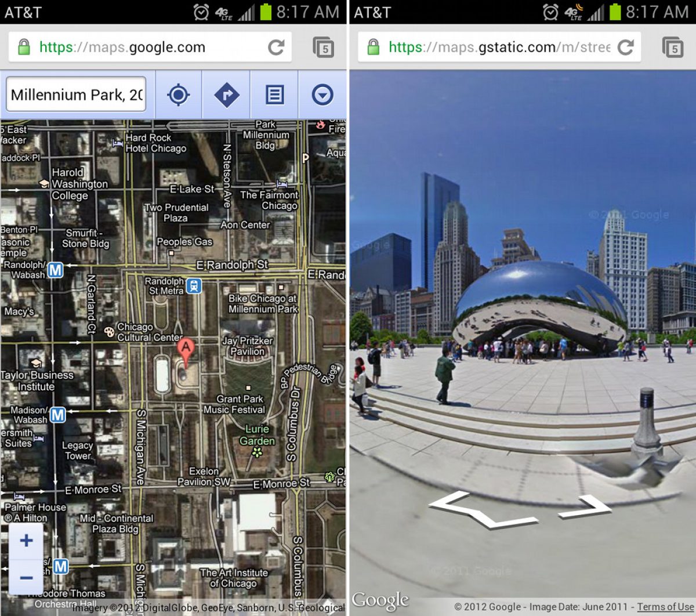
Task: Tap the padlock icon beside maps.google.com
Action: pyautogui.click(x=24, y=47)
